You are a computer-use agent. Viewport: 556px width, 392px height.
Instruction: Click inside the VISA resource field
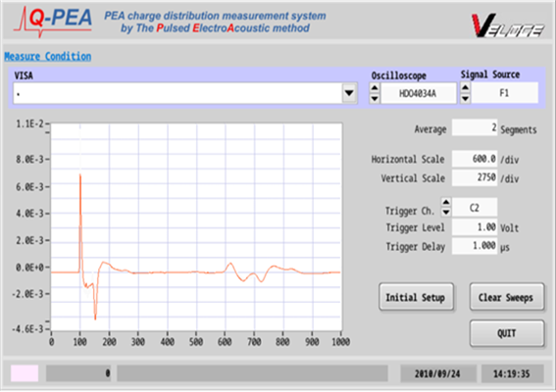pos(177,93)
